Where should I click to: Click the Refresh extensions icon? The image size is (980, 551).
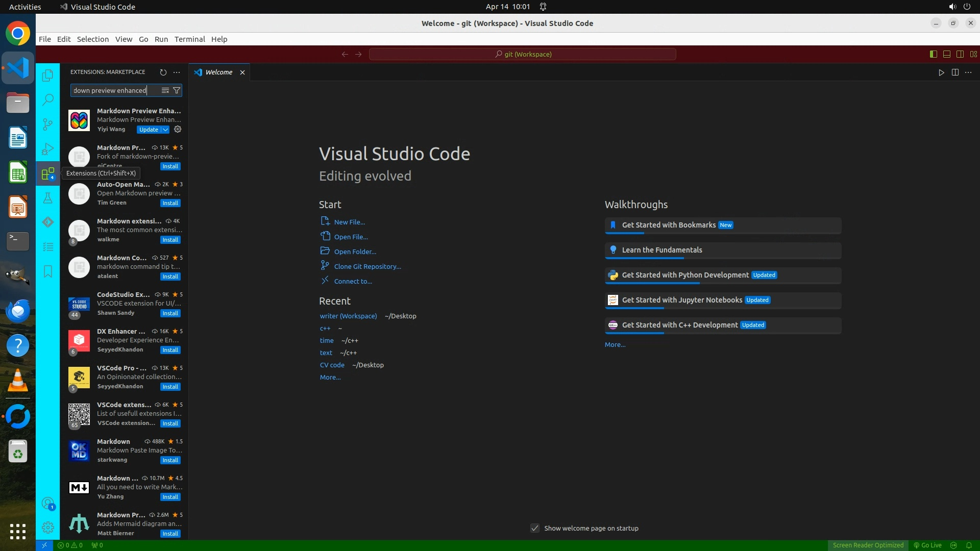[163, 72]
